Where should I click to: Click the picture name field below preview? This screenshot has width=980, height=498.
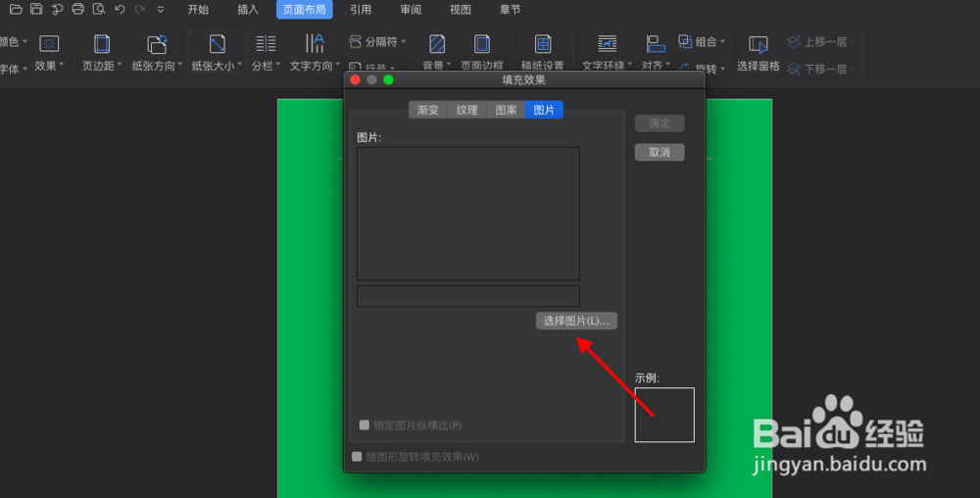(x=468, y=296)
